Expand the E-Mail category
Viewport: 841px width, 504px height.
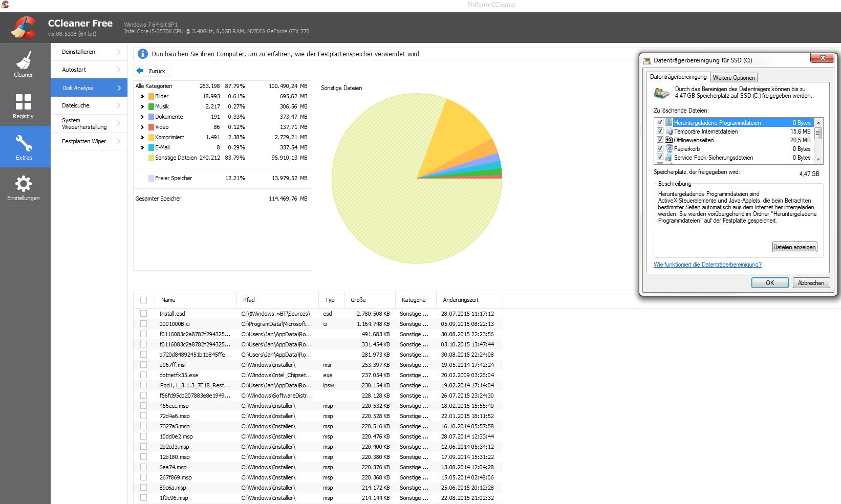tap(142, 147)
